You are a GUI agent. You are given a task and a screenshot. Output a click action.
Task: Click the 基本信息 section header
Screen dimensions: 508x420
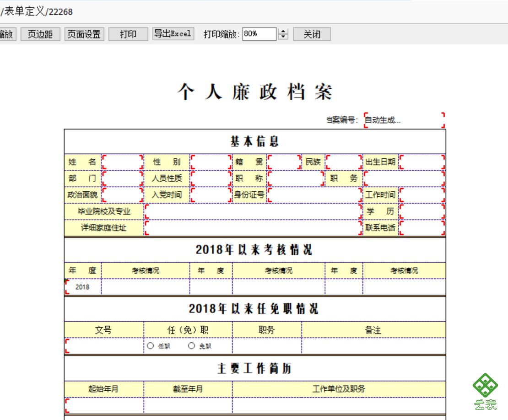pos(254,141)
